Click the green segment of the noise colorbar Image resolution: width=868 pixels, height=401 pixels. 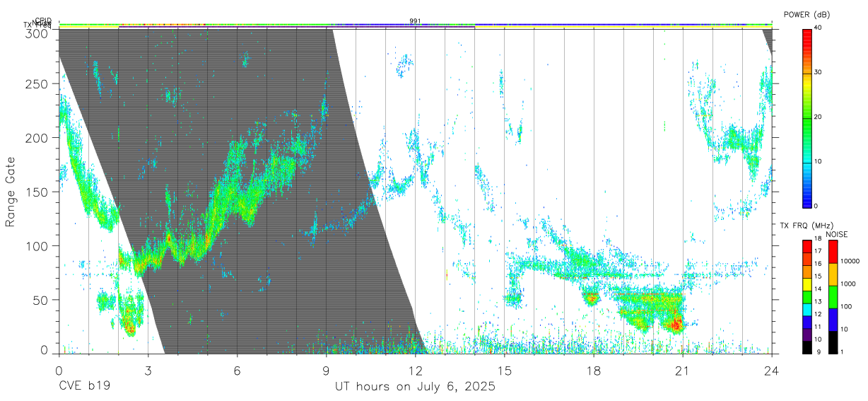pyautogui.click(x=833, y=297)
